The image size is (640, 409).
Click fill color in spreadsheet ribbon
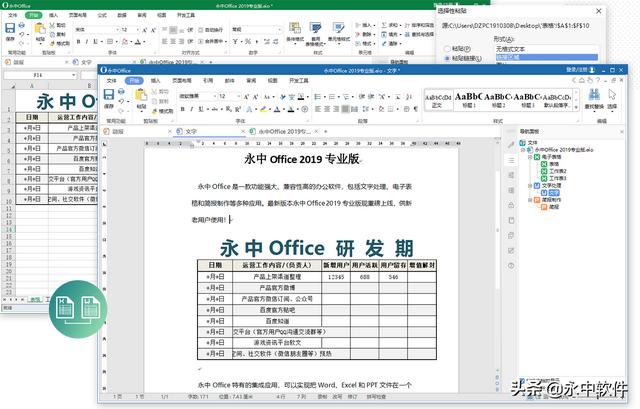coord(125,41)
